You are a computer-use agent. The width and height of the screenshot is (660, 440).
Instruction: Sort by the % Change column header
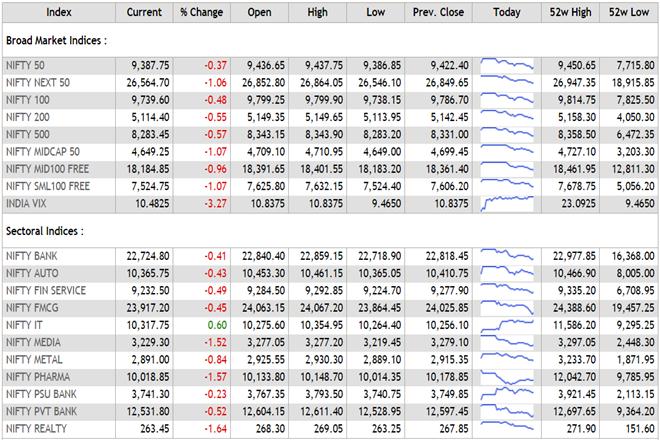coord(198,12)
